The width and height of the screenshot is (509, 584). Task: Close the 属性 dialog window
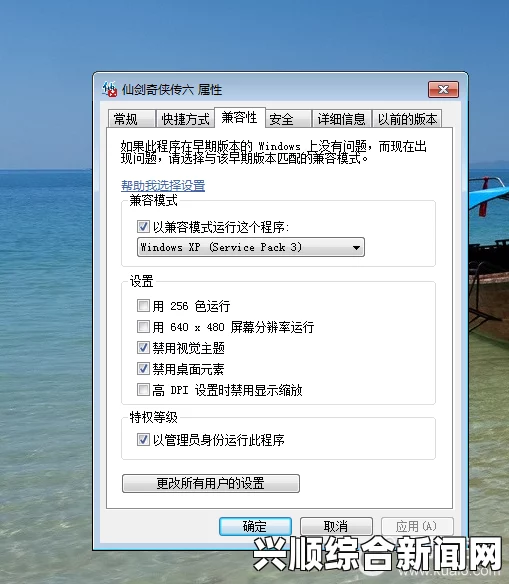[443, 89]
